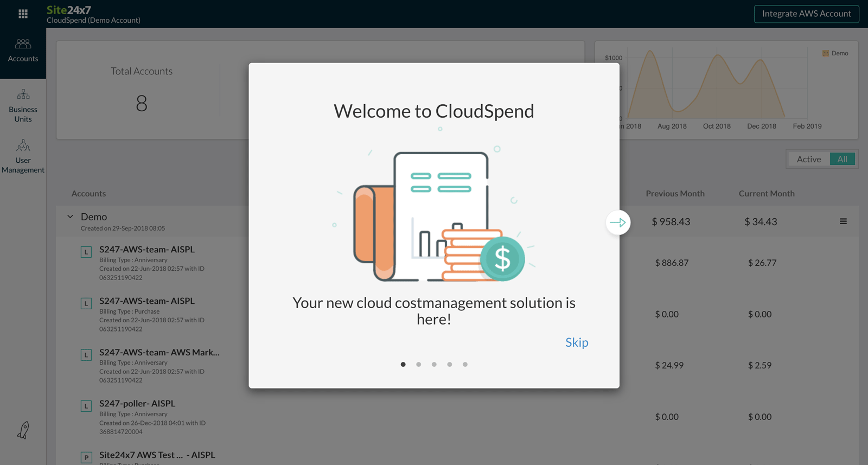
Task: Skip the welcome tour
Action: [577, 342]
